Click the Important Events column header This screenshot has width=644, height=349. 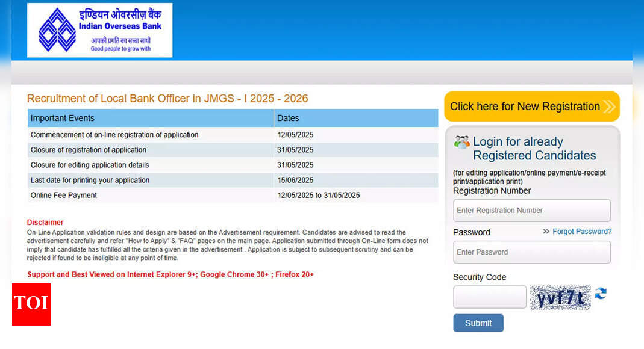click(151, 118)
